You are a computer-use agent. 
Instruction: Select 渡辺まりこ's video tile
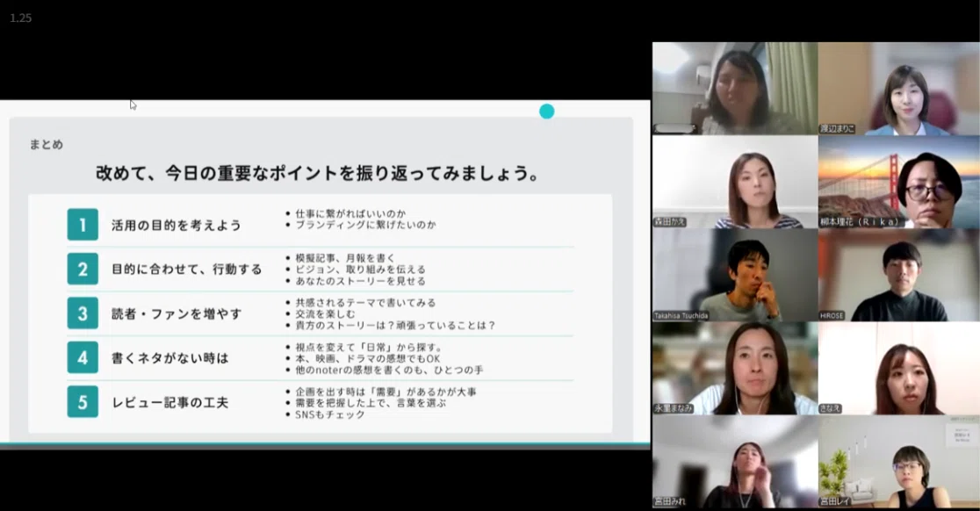pos(898,89)
